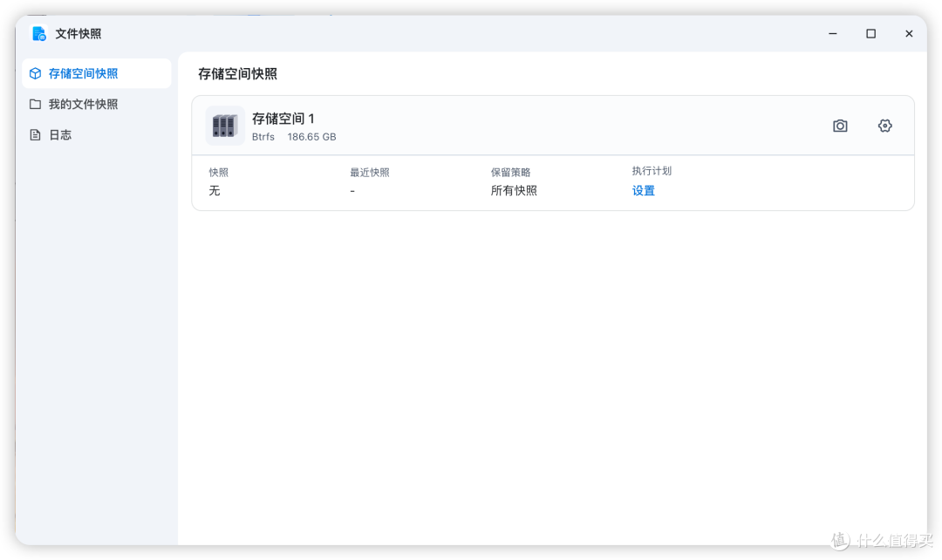The height and width of the screenshot is (560, 942).
Task: Click the storage volume drive icon
Action: (x=225, y=126)
